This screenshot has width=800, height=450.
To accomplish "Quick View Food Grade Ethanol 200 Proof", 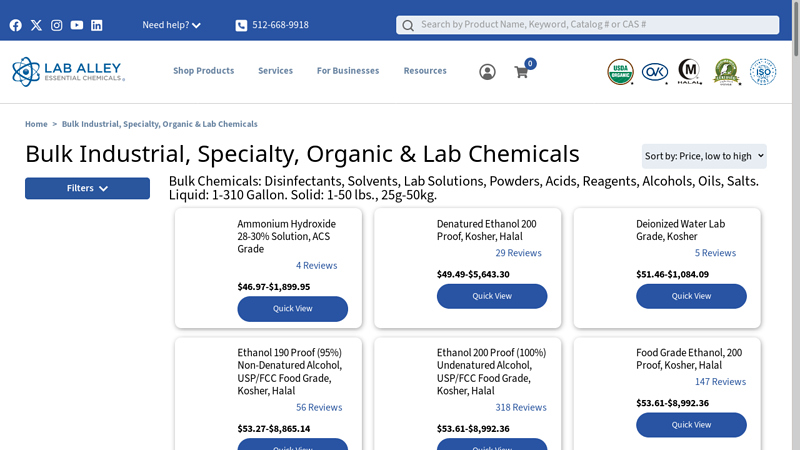I will [691, 424].
